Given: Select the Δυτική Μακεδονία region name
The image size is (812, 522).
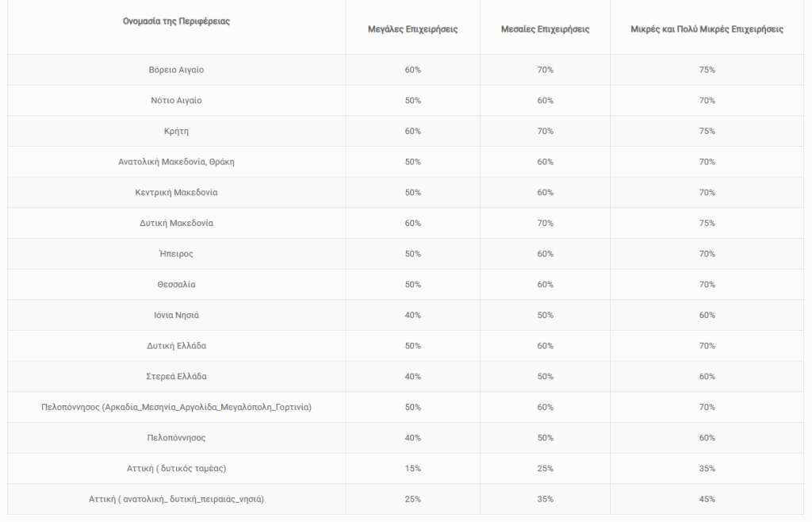Looking at the screenshot, I should 176,223.
